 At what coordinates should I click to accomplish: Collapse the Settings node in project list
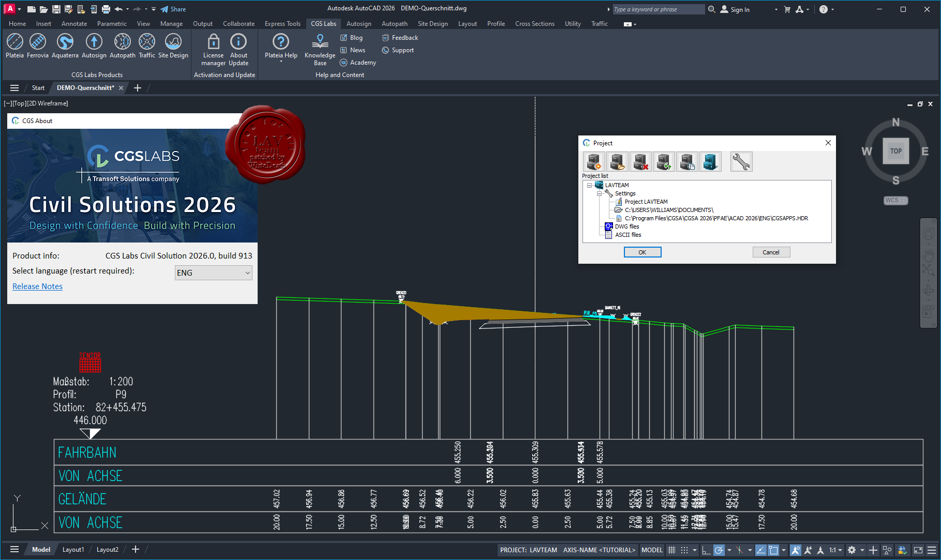tap(599, 193)
